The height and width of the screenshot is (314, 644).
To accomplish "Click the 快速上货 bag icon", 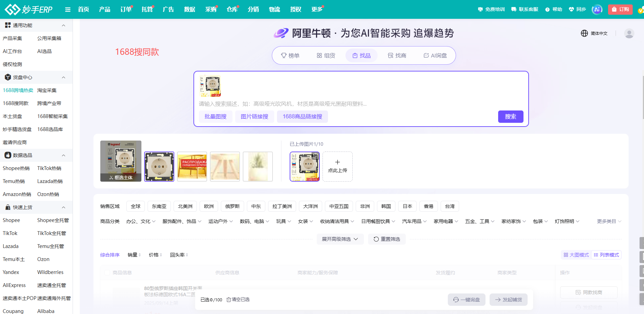I will [x=8, y=207].
